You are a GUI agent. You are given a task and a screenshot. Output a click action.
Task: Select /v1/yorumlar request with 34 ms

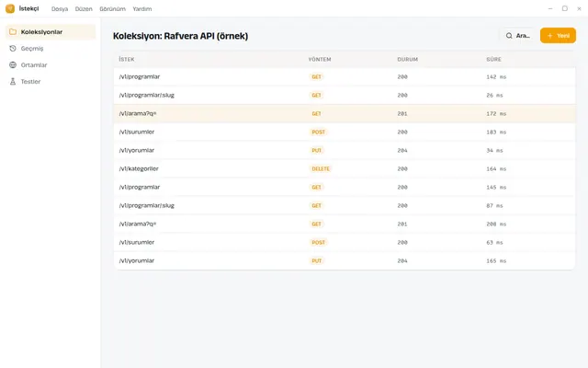[x=345, y=150]
